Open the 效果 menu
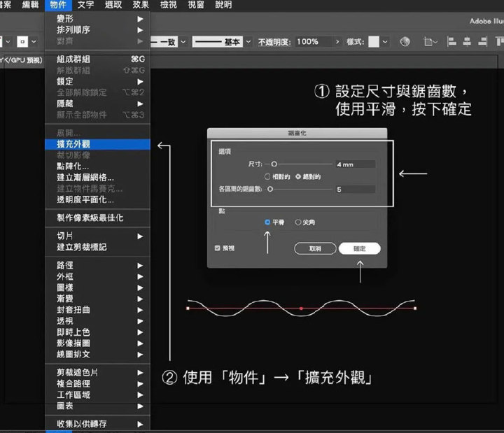This screenshot has height=433, width=504. point(141,5)
